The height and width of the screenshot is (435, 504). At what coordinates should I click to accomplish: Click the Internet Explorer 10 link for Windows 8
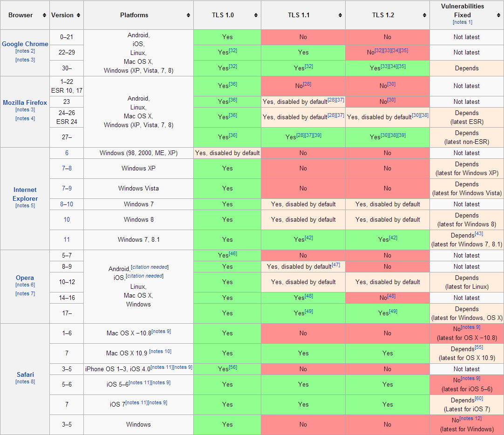click(x=67, y=219)
